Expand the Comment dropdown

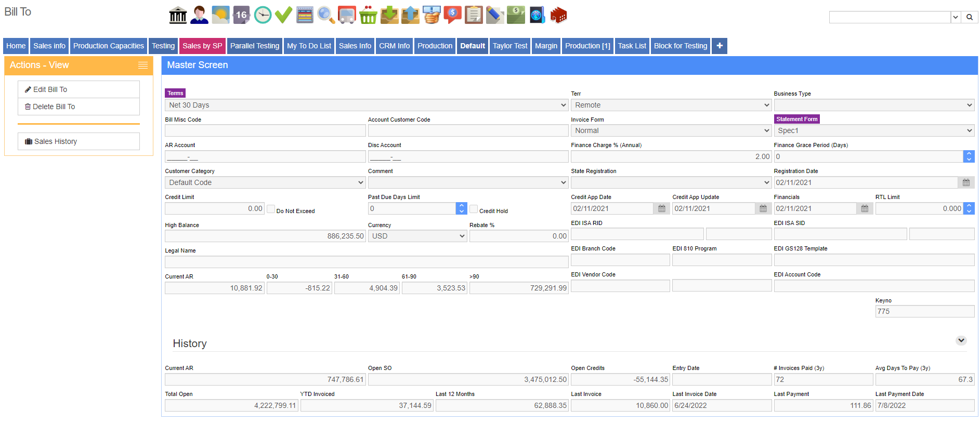[x=468, y=182]
